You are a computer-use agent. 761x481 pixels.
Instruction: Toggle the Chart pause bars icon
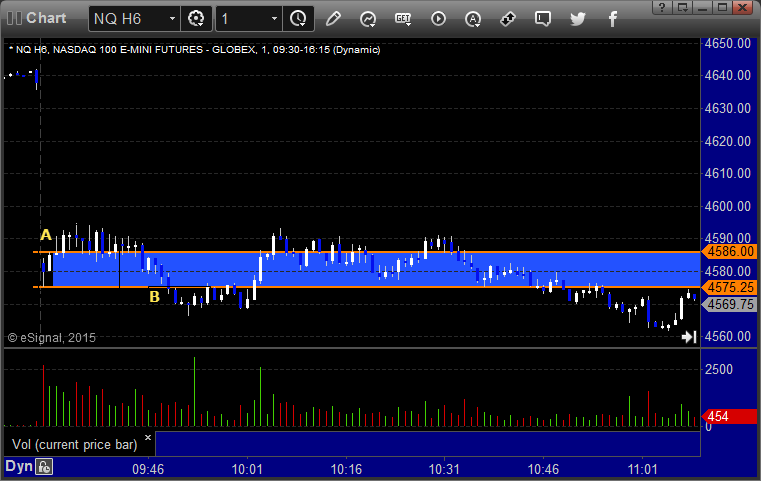(x=14, y=18)
